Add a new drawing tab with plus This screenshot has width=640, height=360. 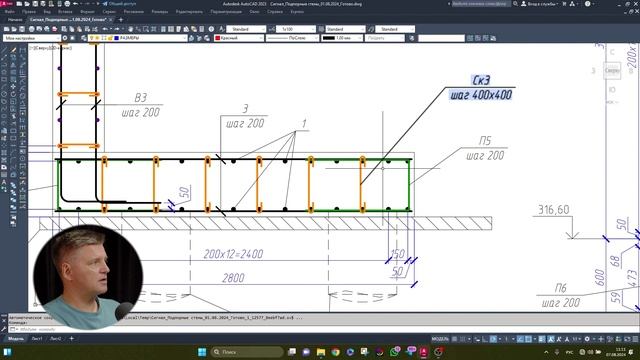pyautogui.click(x=121, y=20)
